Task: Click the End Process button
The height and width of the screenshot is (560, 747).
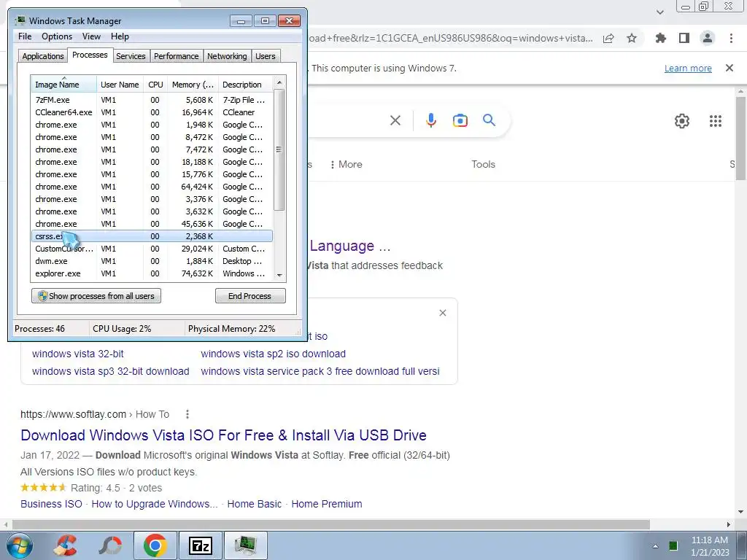Action: (250, 296)
